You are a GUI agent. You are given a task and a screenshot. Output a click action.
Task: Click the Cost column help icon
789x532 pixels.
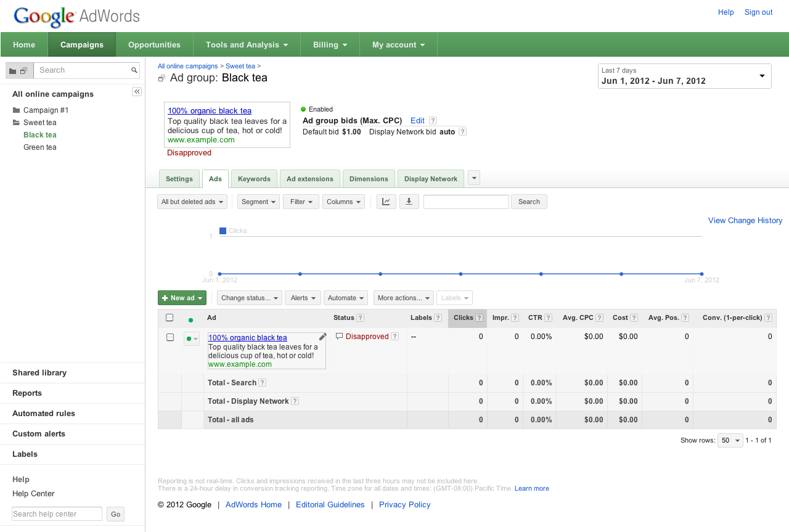(634, 318)
